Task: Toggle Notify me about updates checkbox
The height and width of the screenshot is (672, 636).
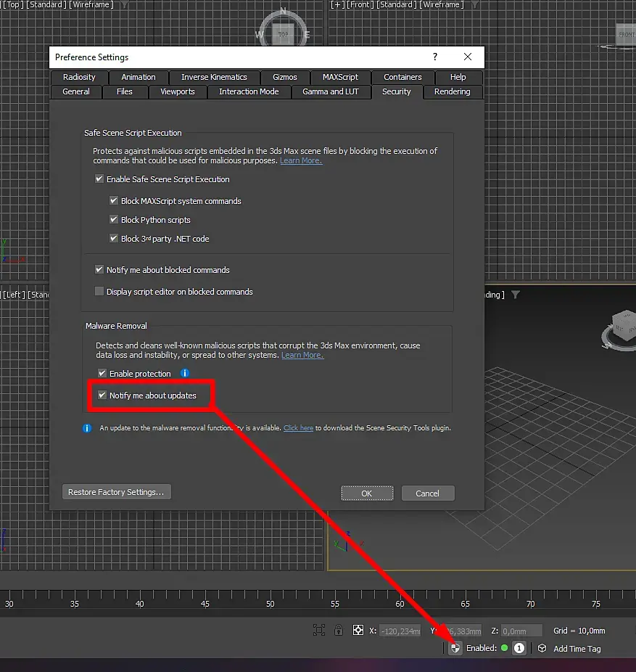Action: pyautogui.click(x=102, y=395)
